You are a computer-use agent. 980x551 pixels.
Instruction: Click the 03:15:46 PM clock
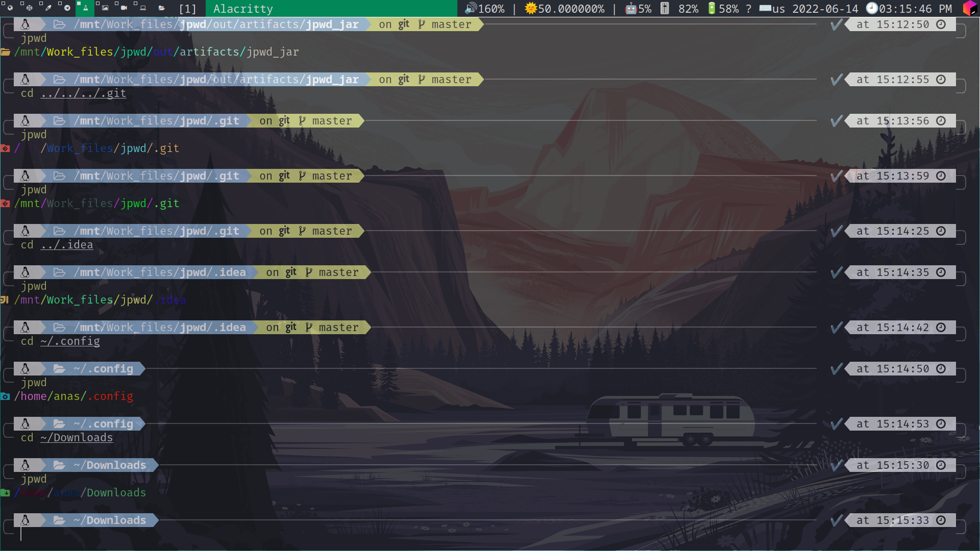909,9
